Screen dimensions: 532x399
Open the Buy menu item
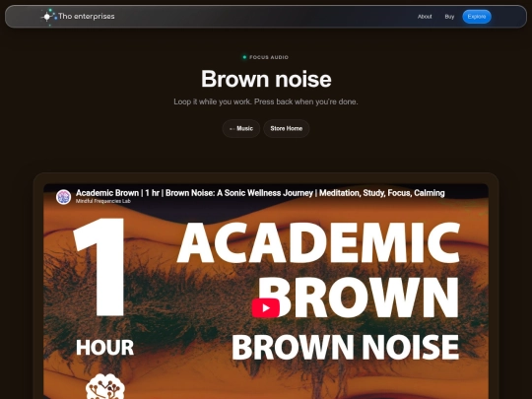click(x=449, y=17)
